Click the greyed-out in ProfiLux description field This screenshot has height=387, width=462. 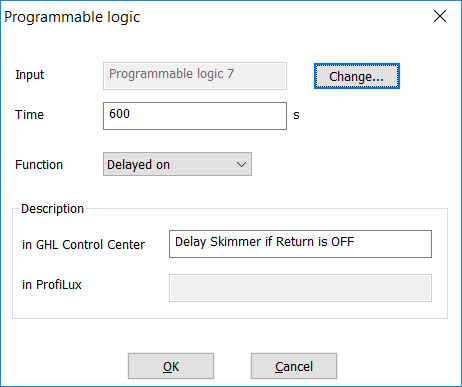point(300,288)
